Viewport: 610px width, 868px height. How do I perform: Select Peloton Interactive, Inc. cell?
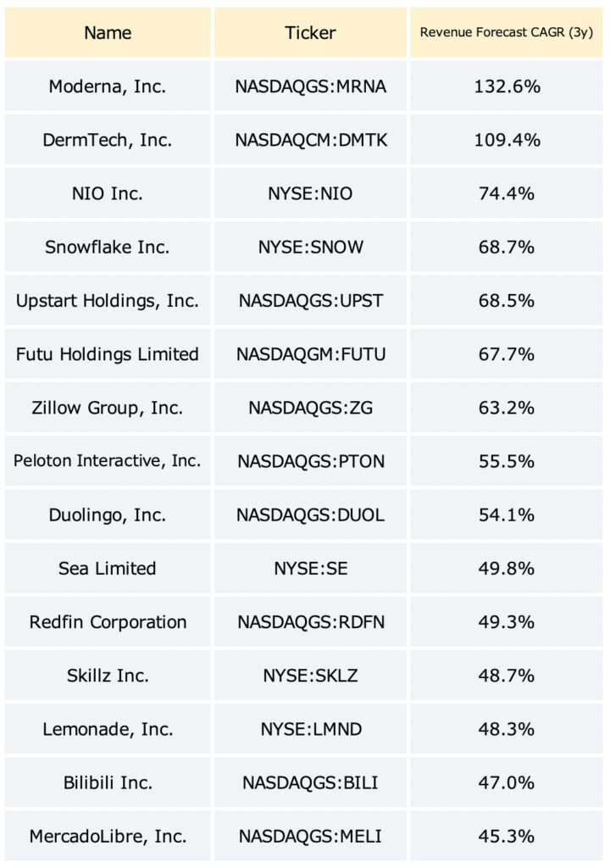(108, 461)
